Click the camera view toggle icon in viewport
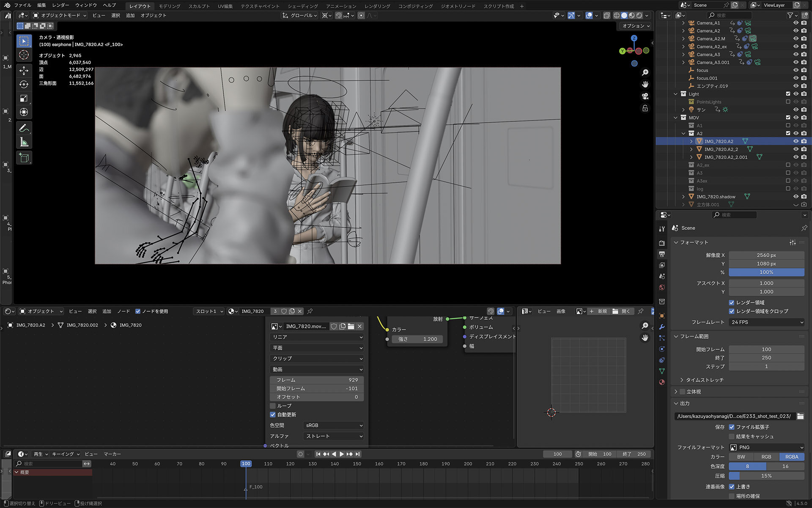 click(645, 96)
